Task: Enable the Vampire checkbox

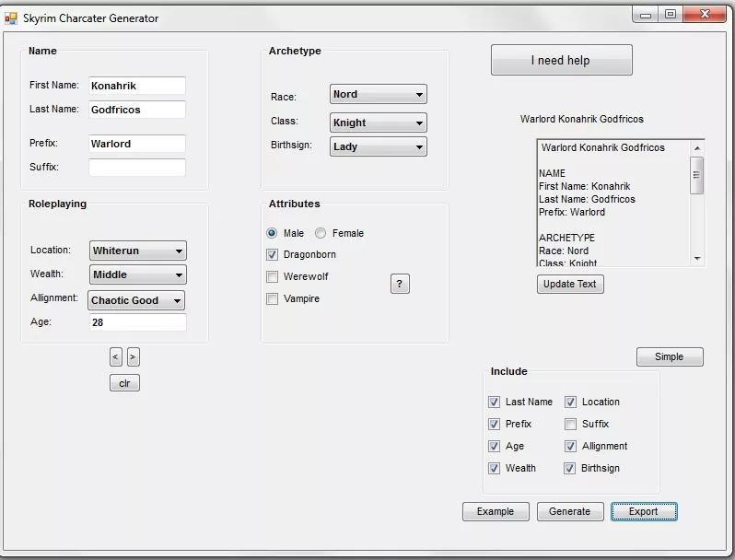Action: click(x=272, y=298)
